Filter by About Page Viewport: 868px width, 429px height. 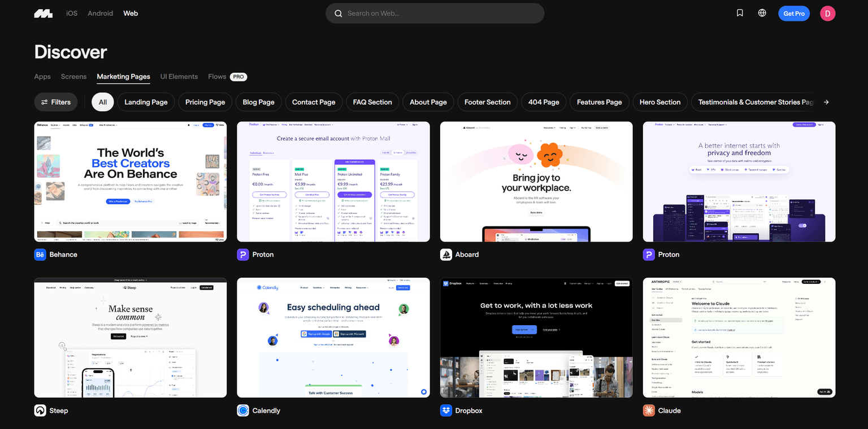pos(428,102)
